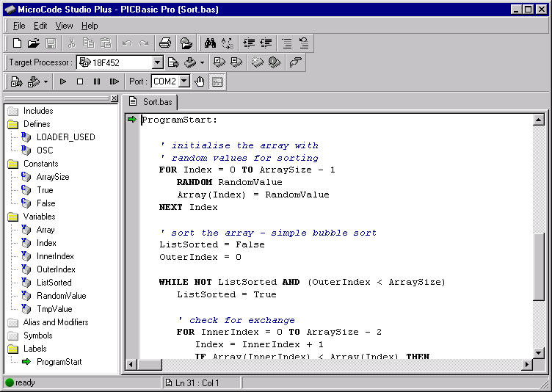552x392 pixels.
Task: Open the View menu
Action: pyautogui.click(x=64, y=26)
